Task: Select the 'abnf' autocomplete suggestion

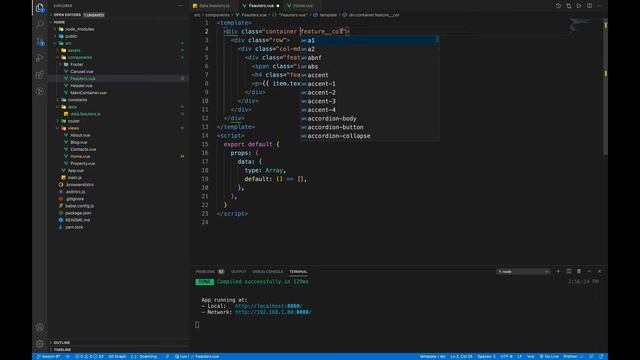Action: coord(369,58)
